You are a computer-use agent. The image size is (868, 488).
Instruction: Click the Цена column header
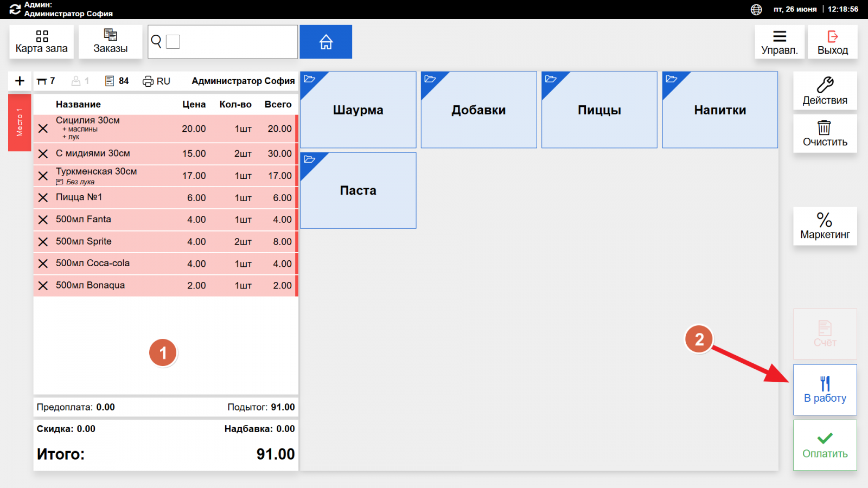point(194,105)
